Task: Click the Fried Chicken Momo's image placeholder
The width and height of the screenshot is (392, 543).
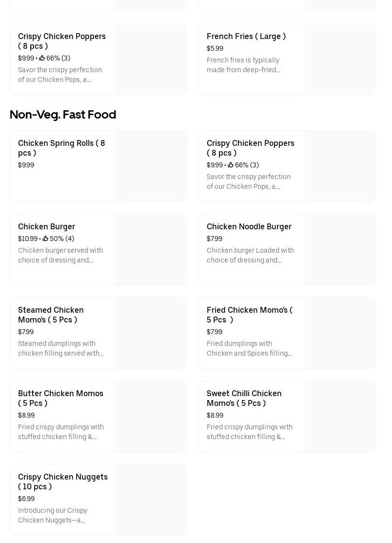Action: 339,333
